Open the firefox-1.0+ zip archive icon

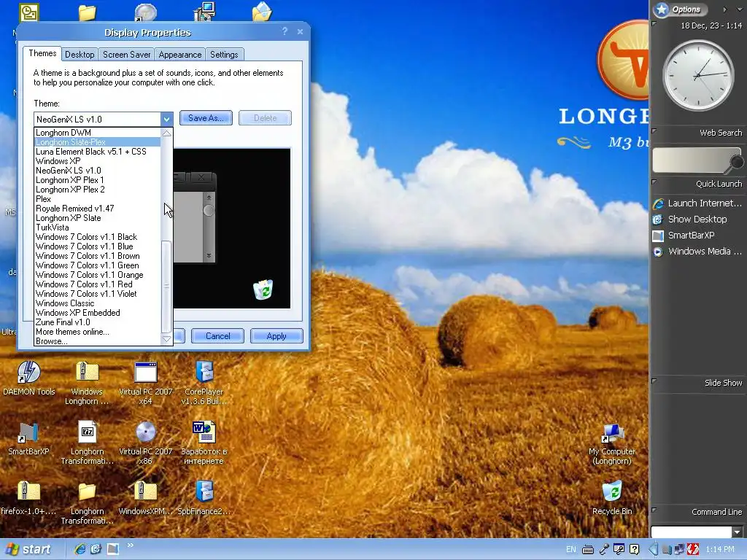[28, 492]
